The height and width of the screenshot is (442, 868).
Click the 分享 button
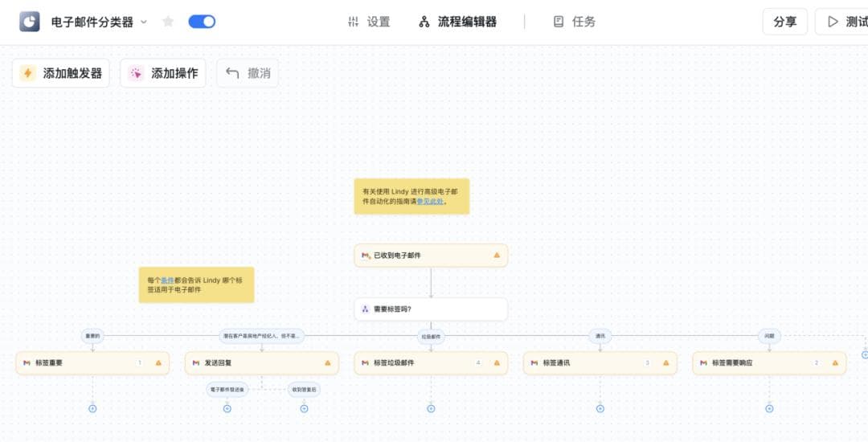pos(784,22)
